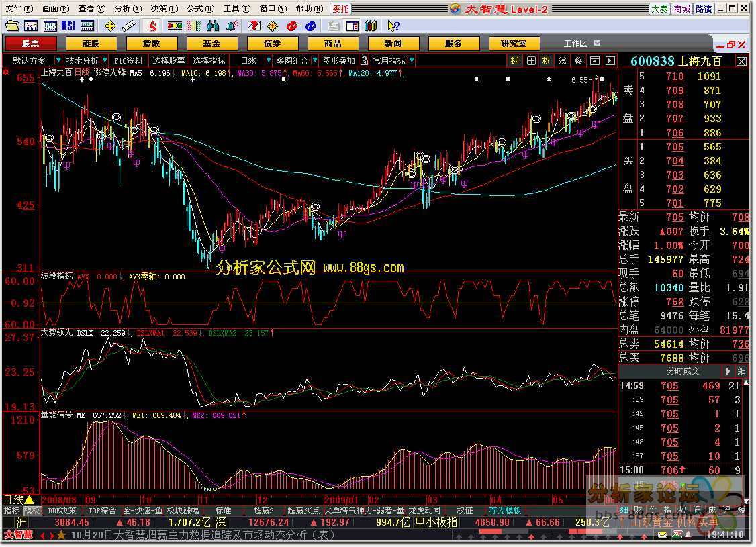Click the striped color bars icon
Screen dimensions: 756x547
tap(194, 26)
